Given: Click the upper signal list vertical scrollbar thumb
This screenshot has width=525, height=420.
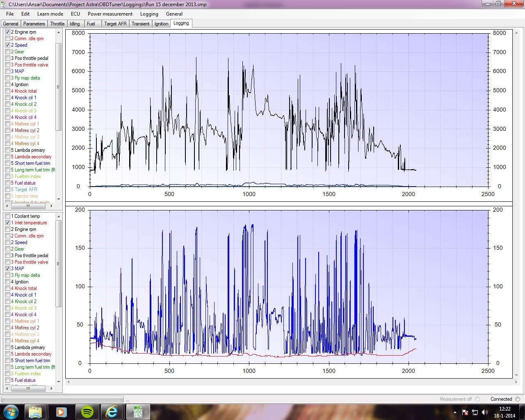Looking at the screenshot, I should pos(58,87).
